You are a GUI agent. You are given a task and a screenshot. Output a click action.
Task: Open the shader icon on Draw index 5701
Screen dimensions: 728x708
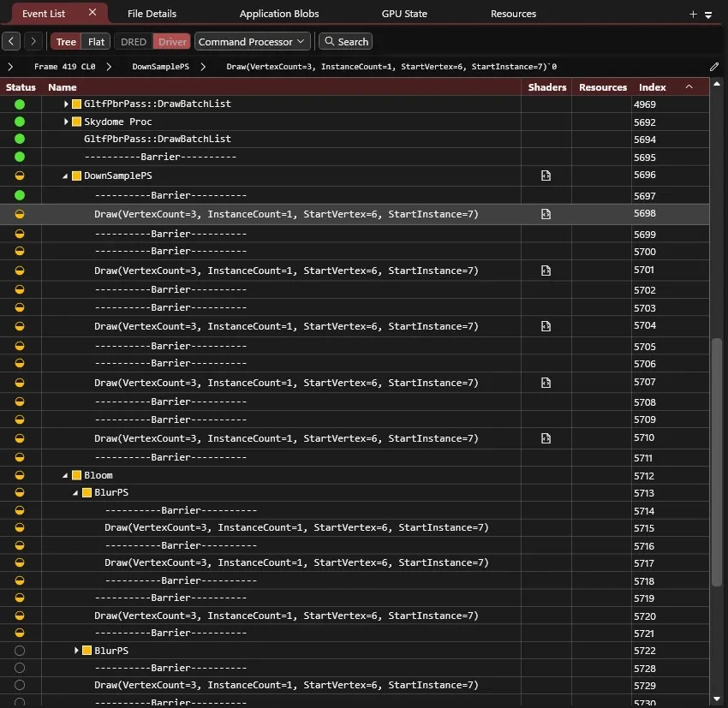tap(546, 271)
